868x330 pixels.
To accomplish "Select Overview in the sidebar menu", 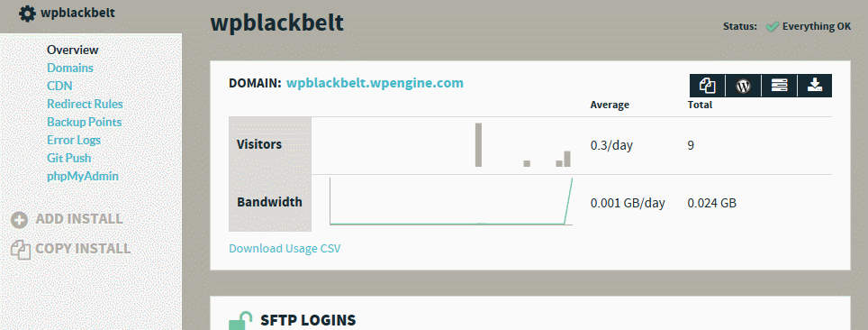I will [x=73, y=50].
